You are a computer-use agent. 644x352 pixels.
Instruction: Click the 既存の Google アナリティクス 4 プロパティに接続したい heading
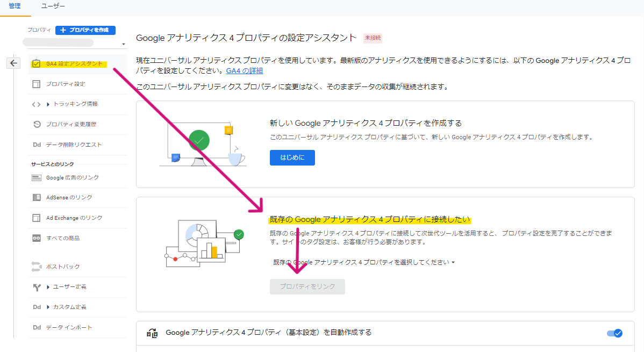pyautogui.click(x=370, y=219)
